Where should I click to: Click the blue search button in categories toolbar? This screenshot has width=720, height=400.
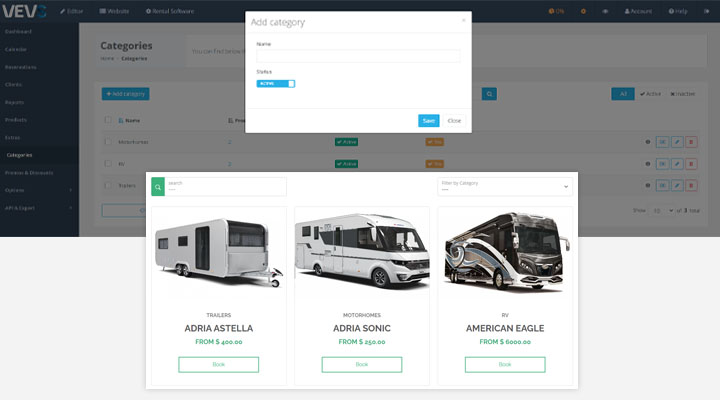pyautogui.click(x=489, y=94)
